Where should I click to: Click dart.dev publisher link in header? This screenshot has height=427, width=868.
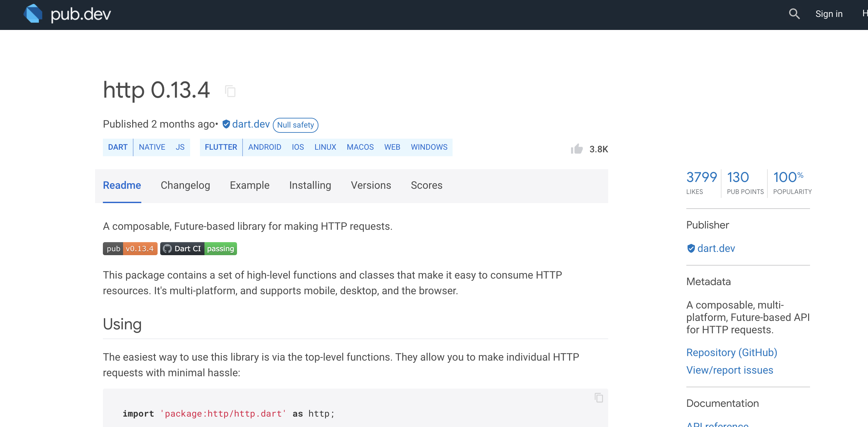pyautogui.click(x=251, y=124)
